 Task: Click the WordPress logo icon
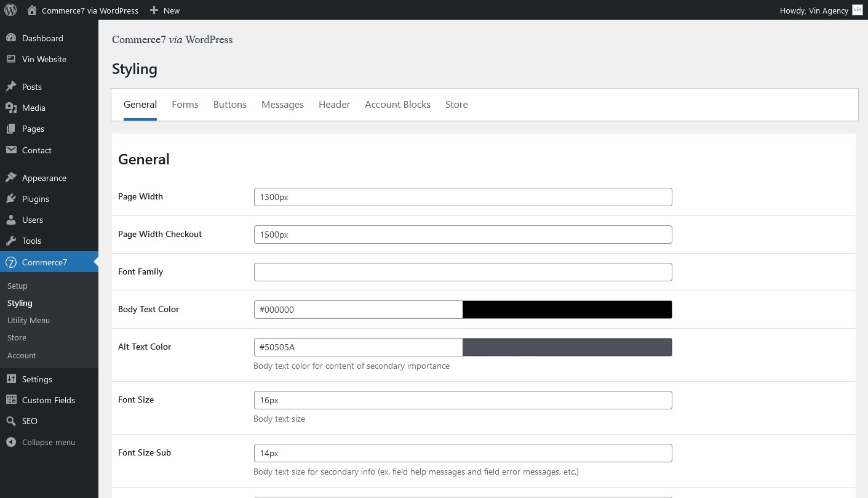tap(10, 10)
